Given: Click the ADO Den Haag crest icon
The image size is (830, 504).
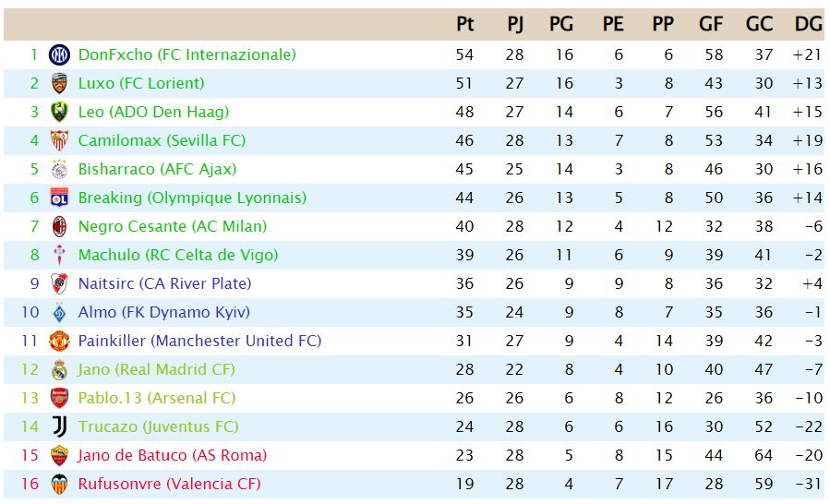Looking at the screenshot, I should tap(59, 112).
